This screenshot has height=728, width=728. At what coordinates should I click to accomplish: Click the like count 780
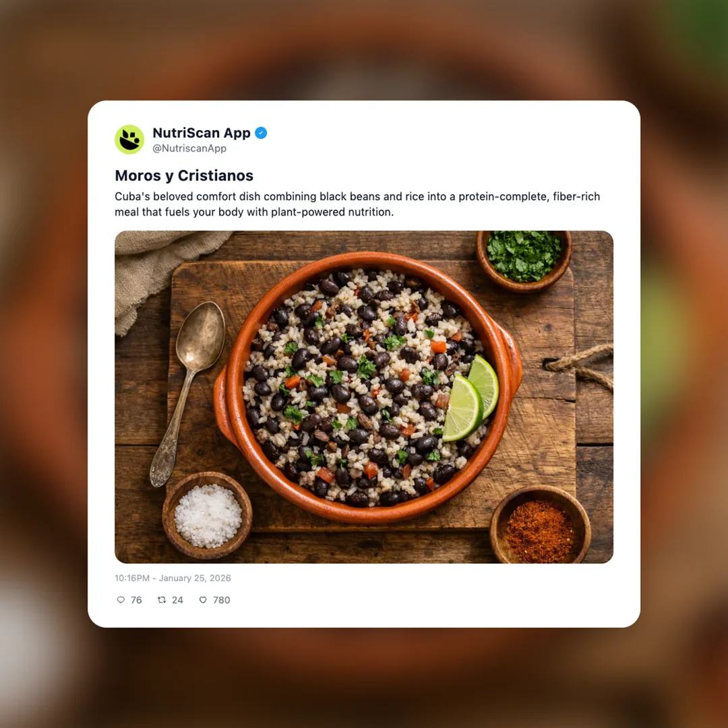[222, 600]
